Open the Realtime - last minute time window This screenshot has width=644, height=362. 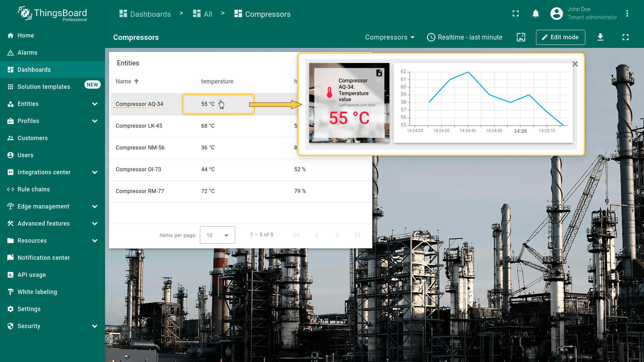pos(465,37)
